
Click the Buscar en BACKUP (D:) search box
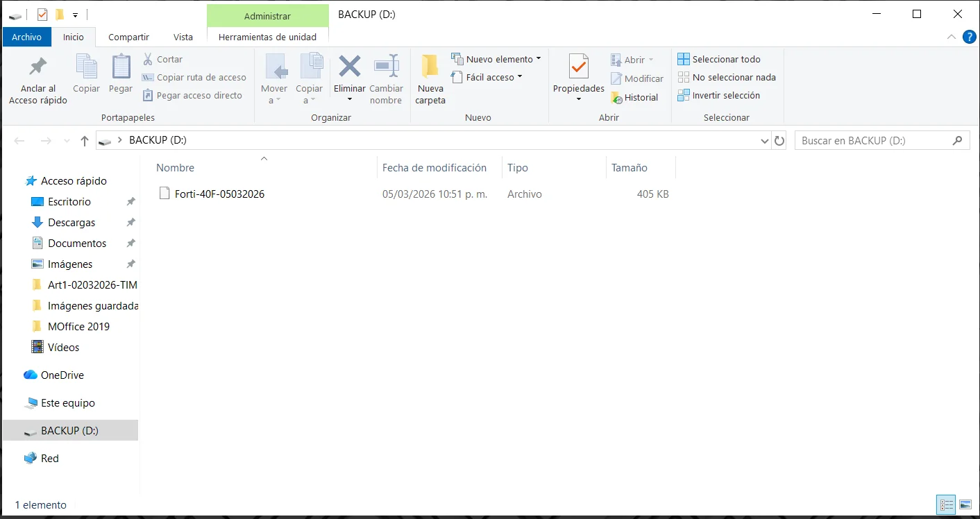pyautogui.click(x=881, y=141)
